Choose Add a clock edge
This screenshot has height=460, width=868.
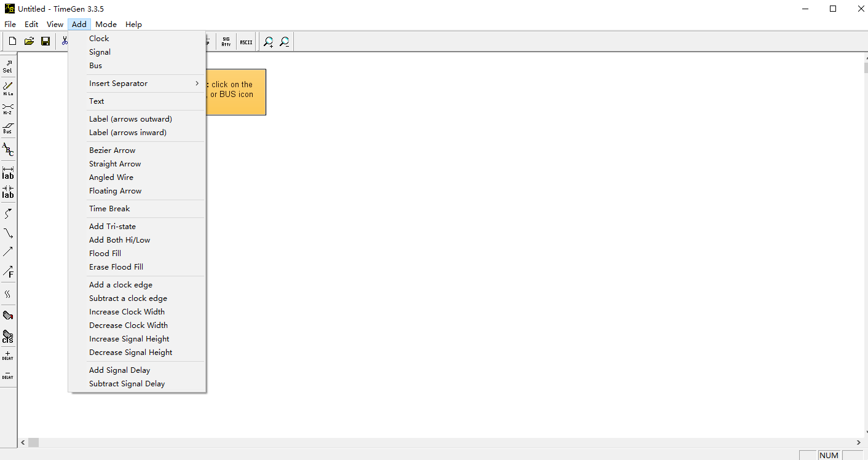click(x=137, y=285)
